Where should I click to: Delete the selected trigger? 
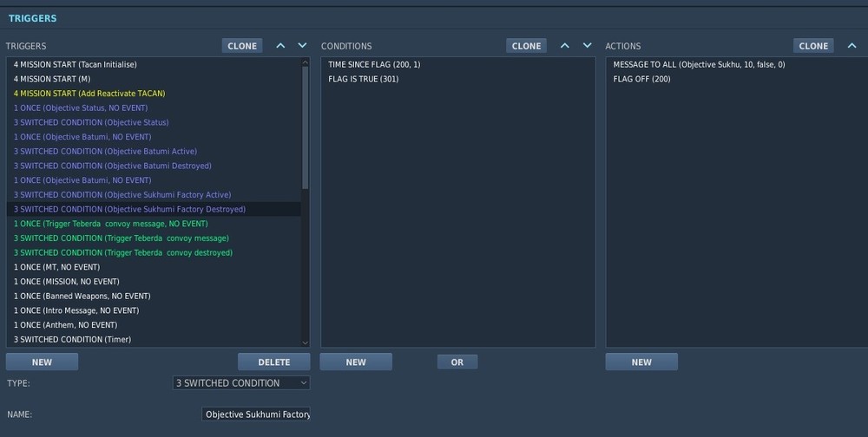pyautogui.click(x=274, y=362)
